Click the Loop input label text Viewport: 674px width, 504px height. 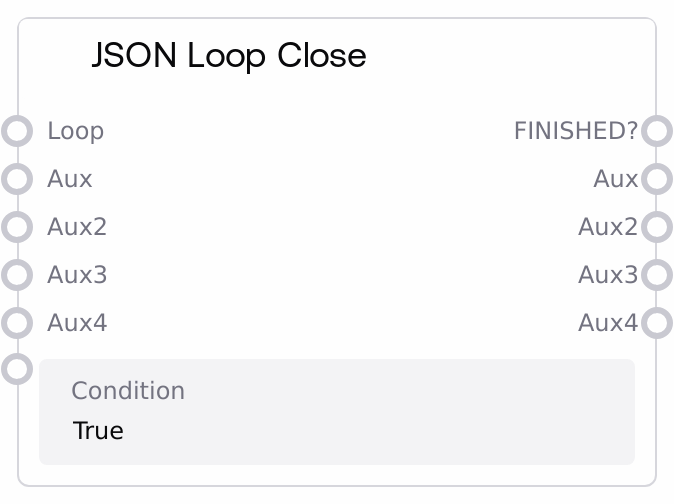75,131
